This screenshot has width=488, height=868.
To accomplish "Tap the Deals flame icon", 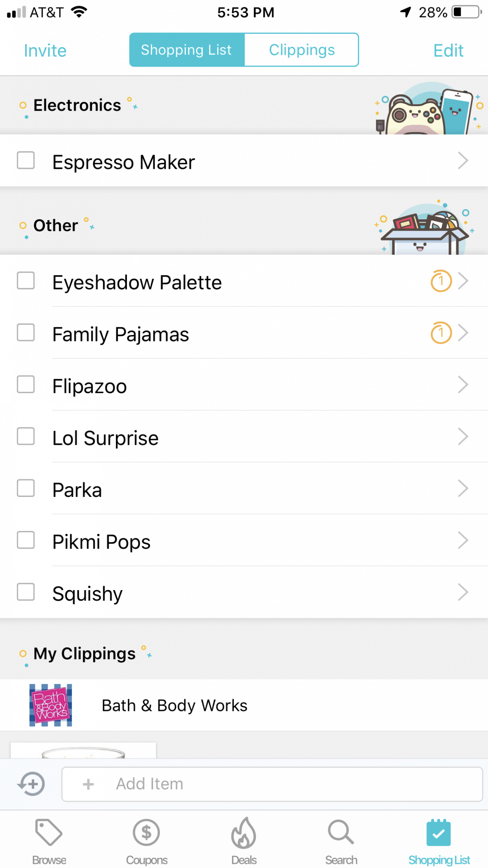I will pos(244,833).
